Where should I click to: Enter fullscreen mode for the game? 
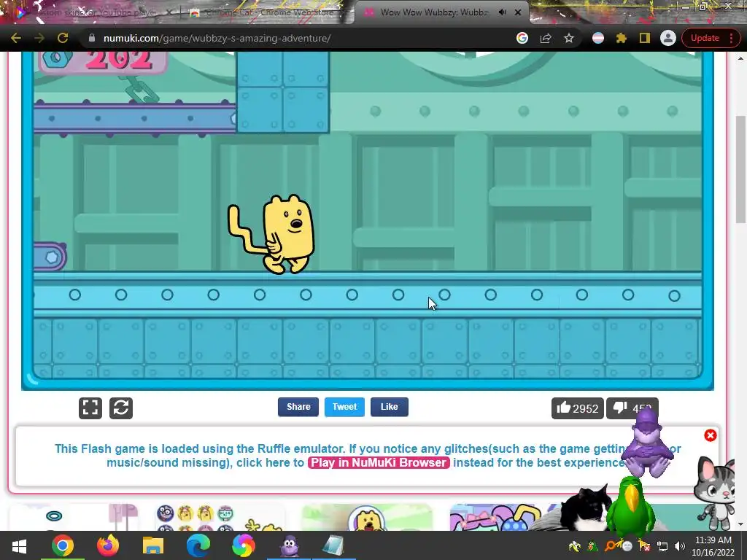[90, 408]
